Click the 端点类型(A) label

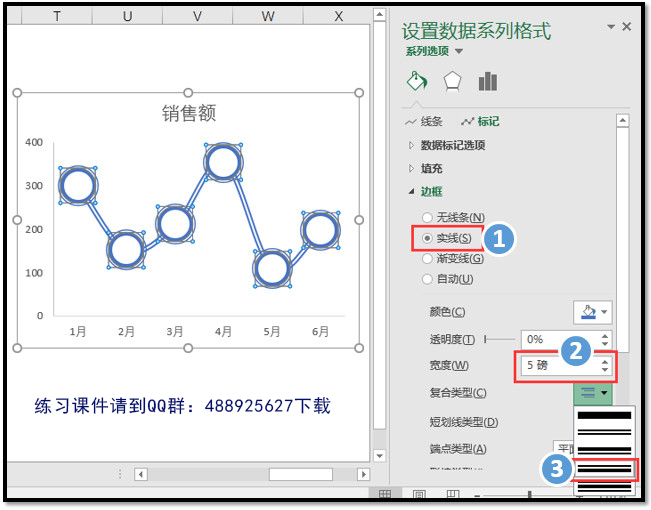(x=458, y=449)
